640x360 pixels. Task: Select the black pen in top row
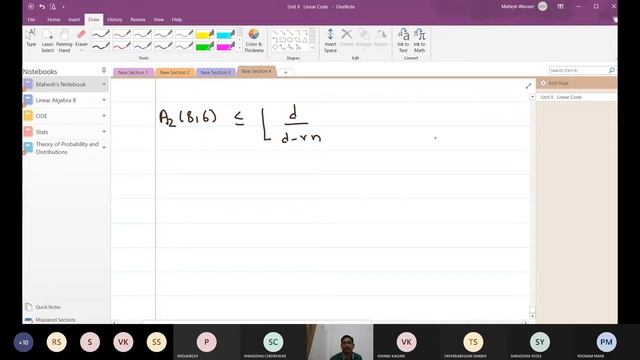[100, 34]
